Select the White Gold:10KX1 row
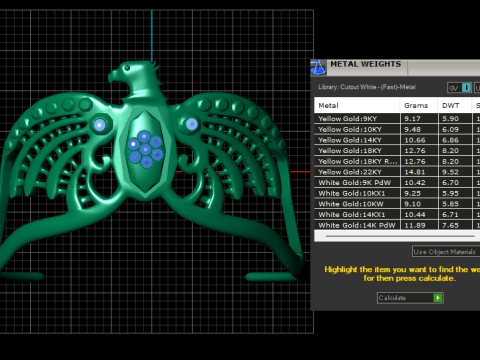Screen dimensions: 480x360 coord(397,193)
